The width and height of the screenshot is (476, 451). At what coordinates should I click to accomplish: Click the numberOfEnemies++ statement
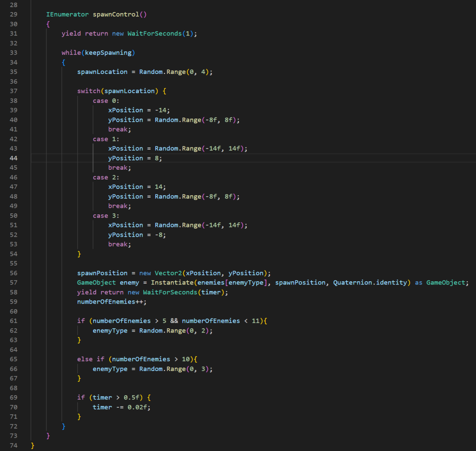[x=112, y=302]
